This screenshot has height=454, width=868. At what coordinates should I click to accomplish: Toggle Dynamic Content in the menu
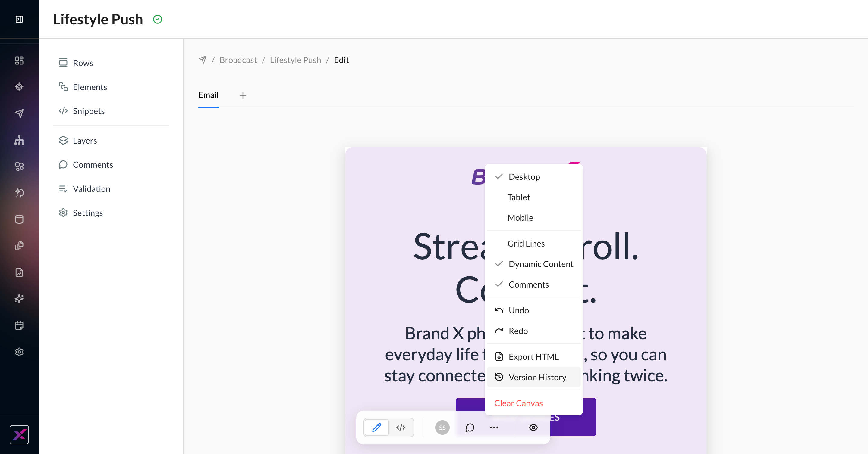coord(534,264)
